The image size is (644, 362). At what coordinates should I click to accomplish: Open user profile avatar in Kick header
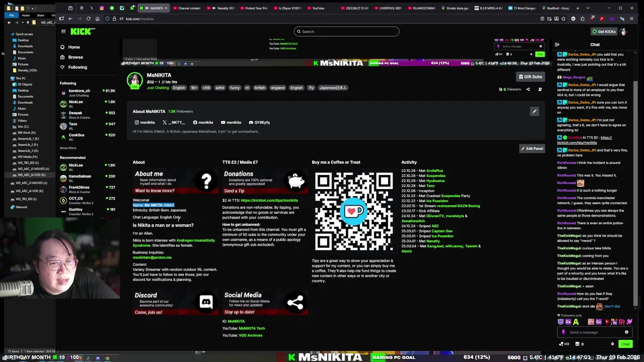pos(623,31)
